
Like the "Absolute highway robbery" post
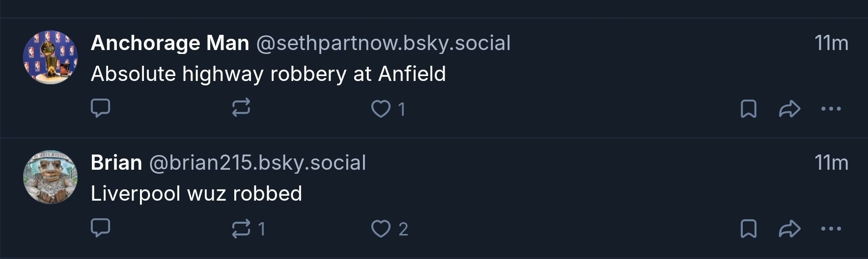click(x=381, y=108)
